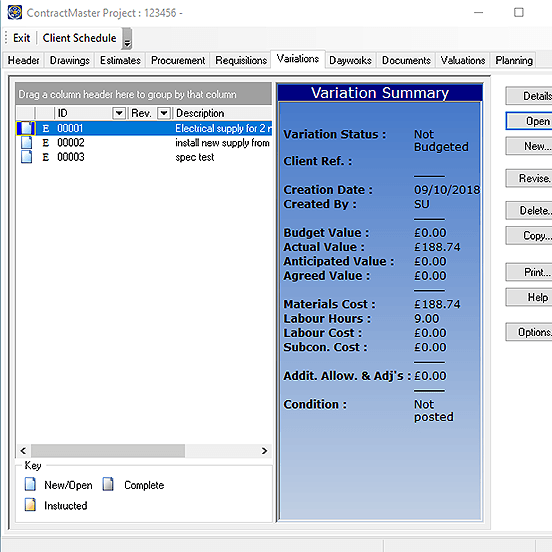Click the Revise button
Image resolution: width=552 pixels, height=552 pixels.
(529, 178)
